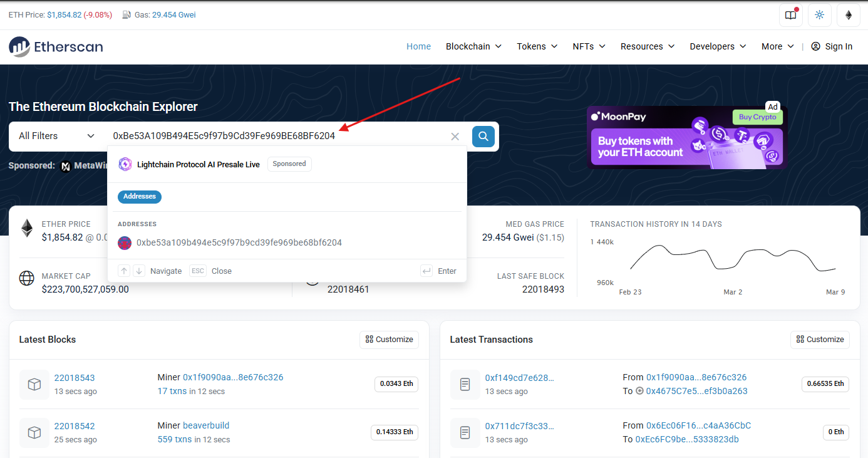This screenshot has height=458, width=868.
Task: Click the search magnifying glass button
Action: click(483, 136)
